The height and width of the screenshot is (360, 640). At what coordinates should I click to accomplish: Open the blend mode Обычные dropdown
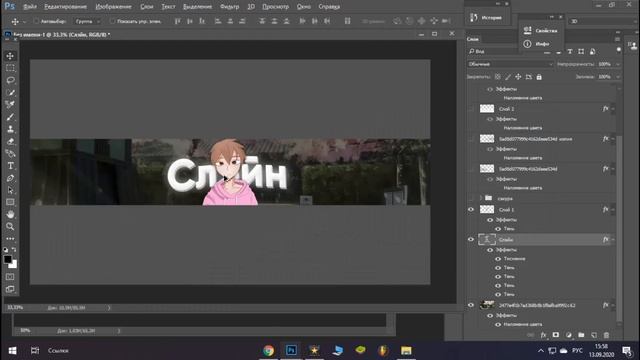click(510, 64)
